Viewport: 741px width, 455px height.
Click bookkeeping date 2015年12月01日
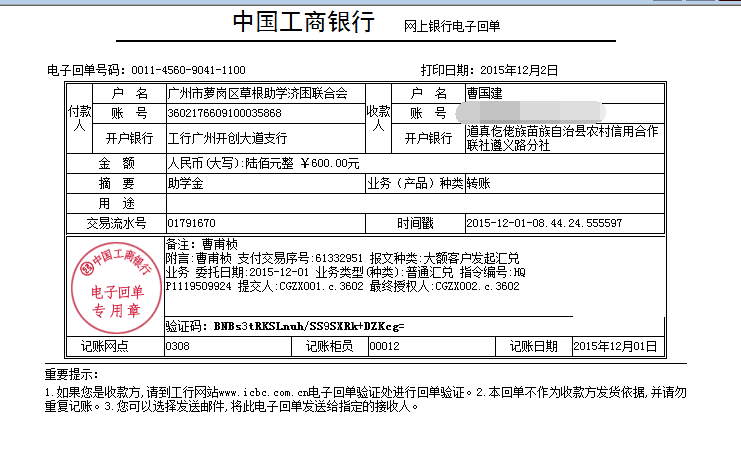(615, 346)
